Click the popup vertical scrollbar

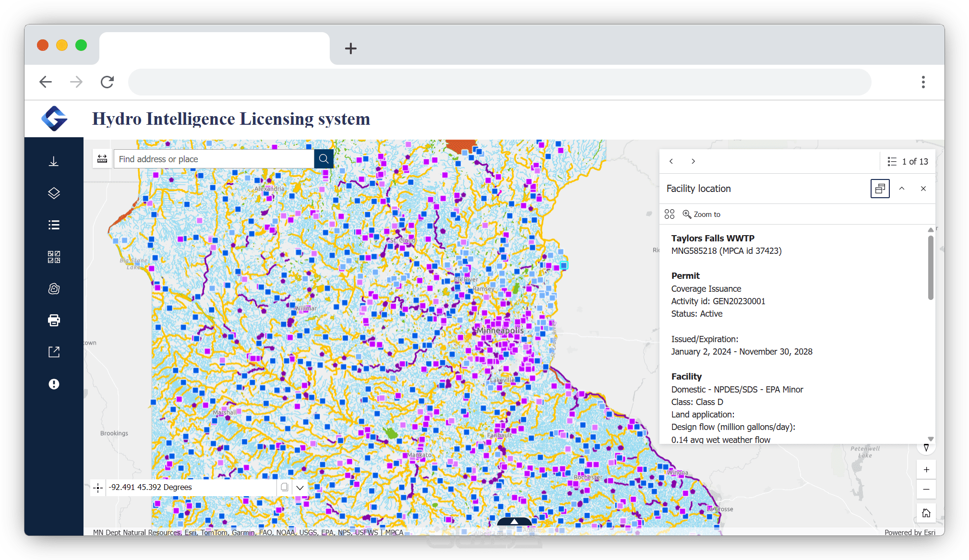click(x=931, y=267)
